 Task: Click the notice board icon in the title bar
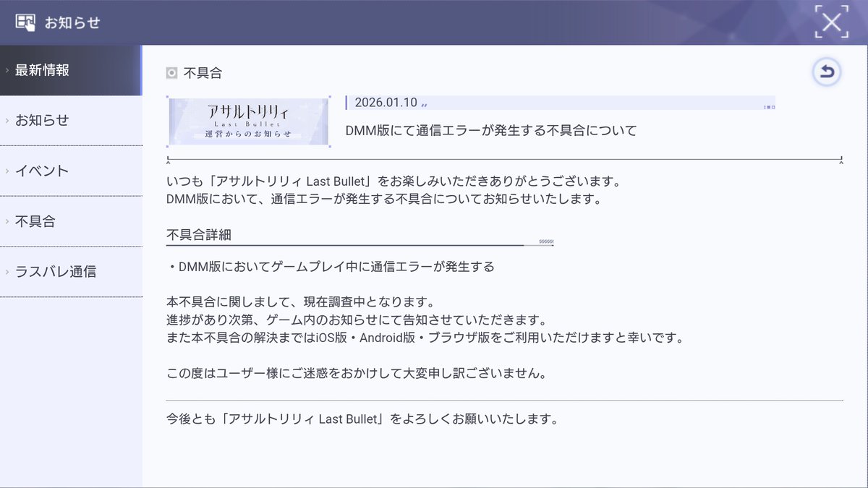tap(24, 21)
